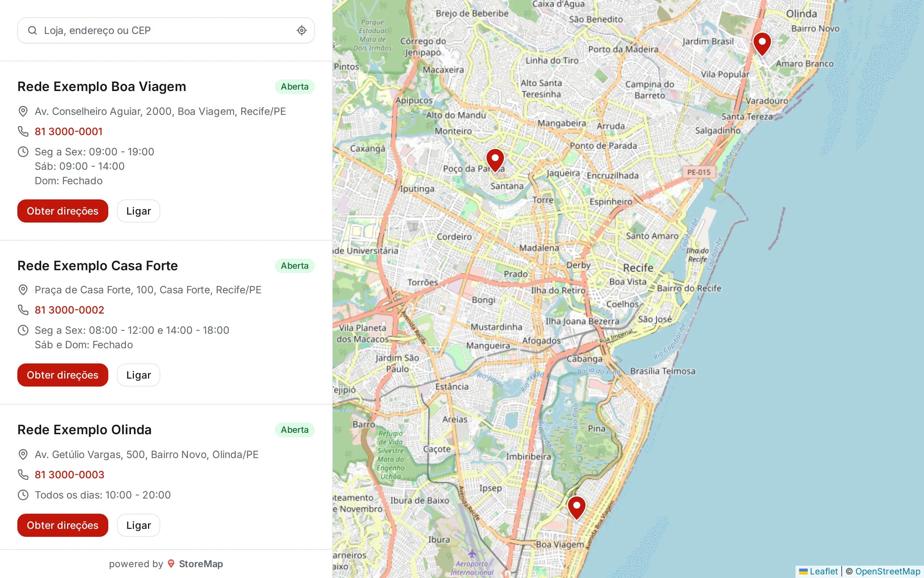This screenshot has height=578, width=924.
Task: Click phone icon beside 81 3000-0001
Action: point(23,131)
